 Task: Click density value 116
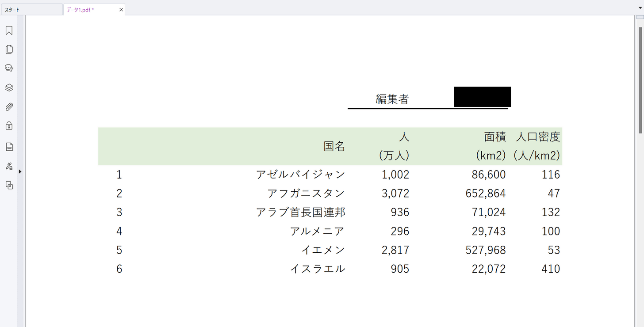pos(551,175)
